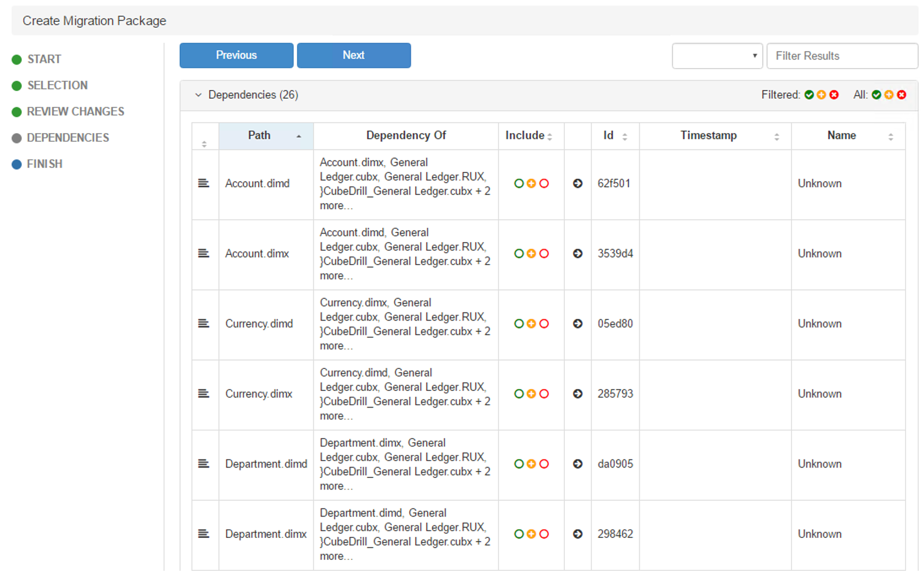Open the filter dropdown beside Filter Results
Viewport: 924px width, 580px height.
point(717,56)
